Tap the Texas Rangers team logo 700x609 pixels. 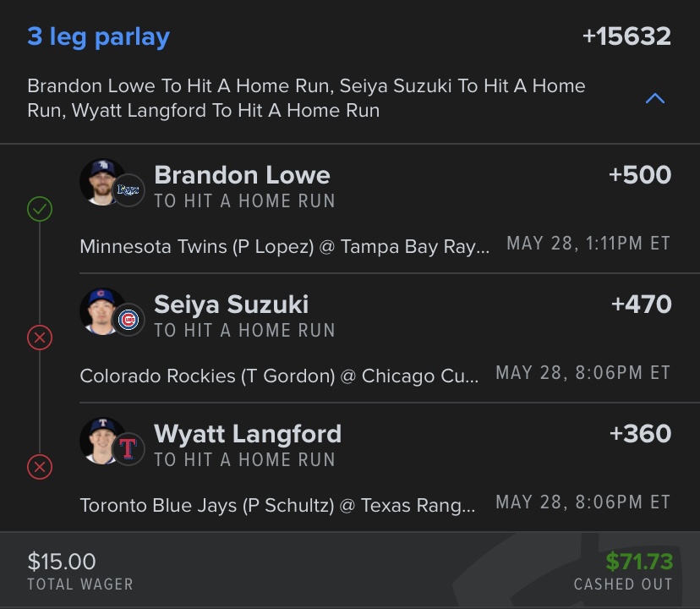coord(129,448)
